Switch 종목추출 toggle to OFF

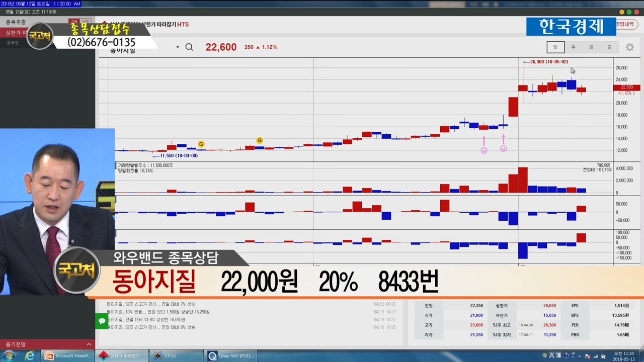[x=86, y=22]
